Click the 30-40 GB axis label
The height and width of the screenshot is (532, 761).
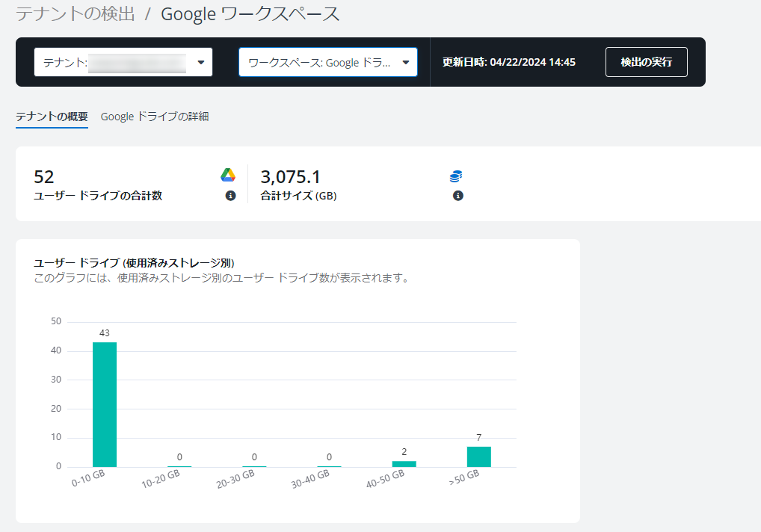(x=310, y=479)
